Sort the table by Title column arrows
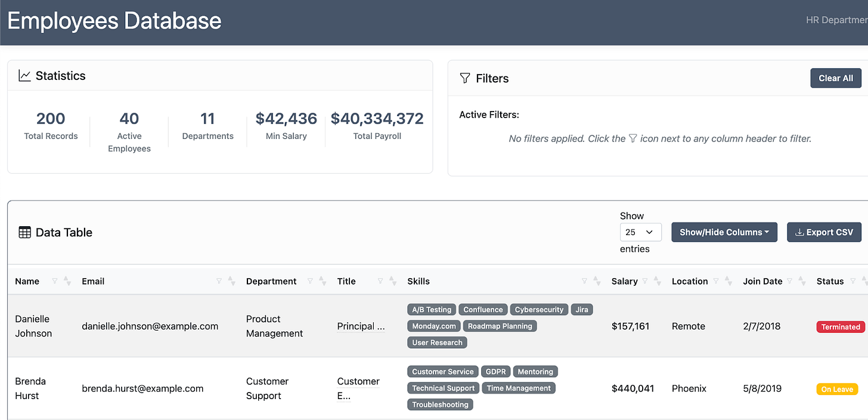Screen dimensions: 868x420 click(x=393, y=281)
